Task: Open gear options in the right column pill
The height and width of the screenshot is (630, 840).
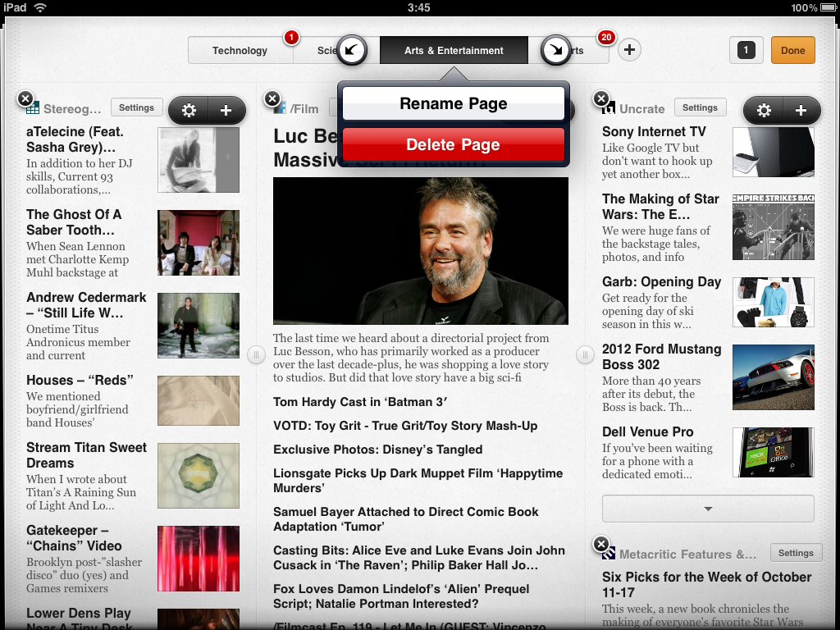Action: click(764, 111)
